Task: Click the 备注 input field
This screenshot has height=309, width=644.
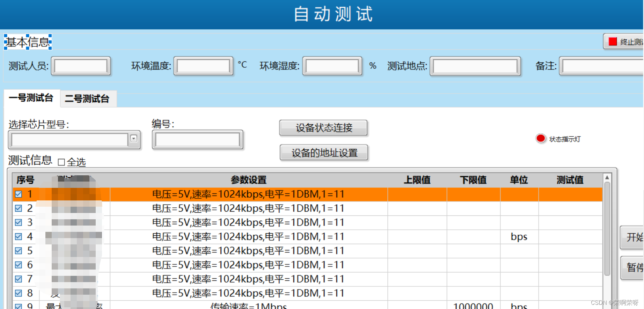Action: click(x=602, y=66)
